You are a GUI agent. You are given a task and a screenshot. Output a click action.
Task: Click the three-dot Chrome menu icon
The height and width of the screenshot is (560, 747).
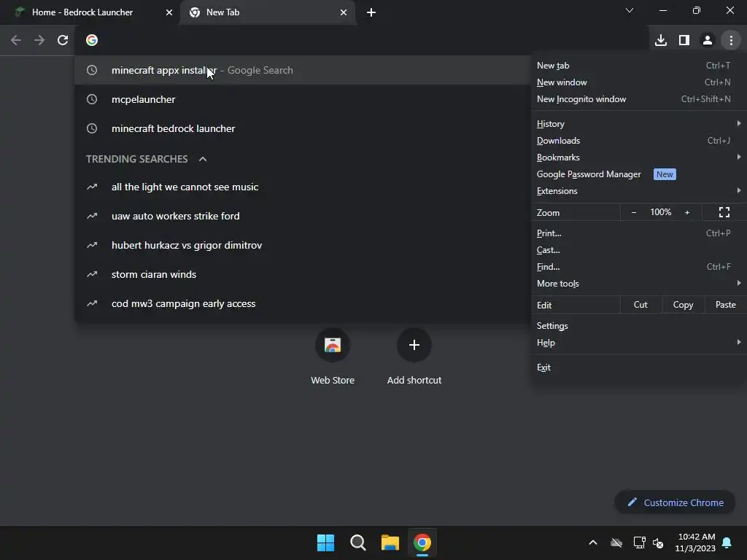pyautogui.click(x=731, y=40)
